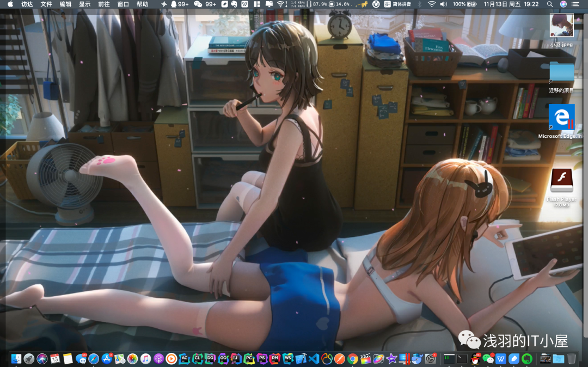This screenshot has height=367, width=588.
Task: Open Evernote elephant icon in the Dock
Action: [527, 359]
